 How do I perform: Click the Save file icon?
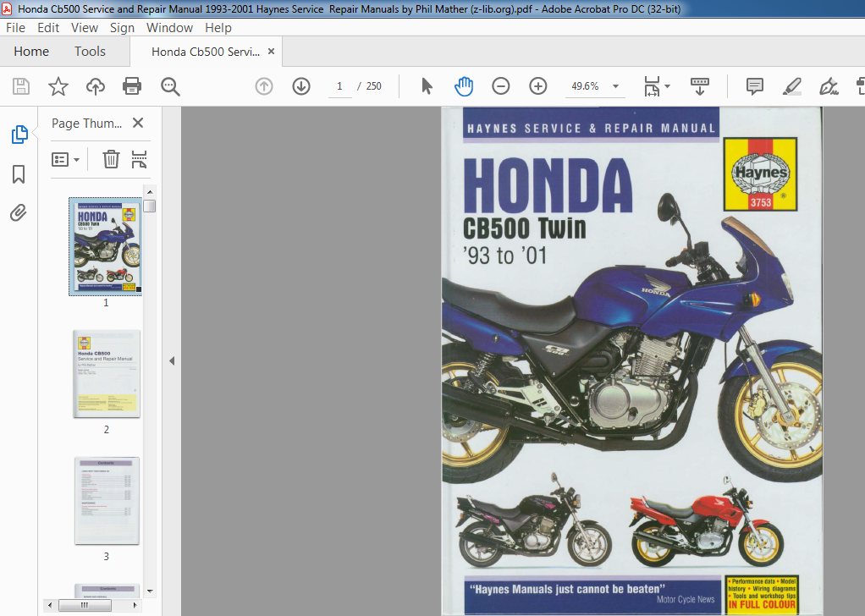coord(21,86)
